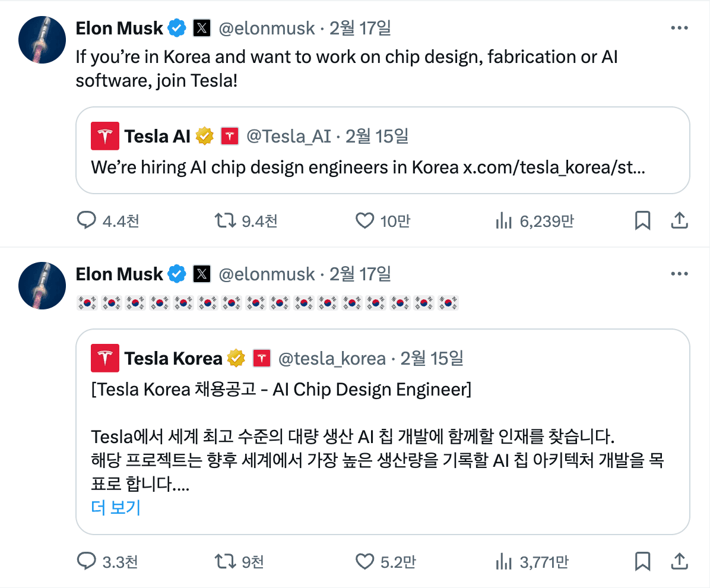The height and width of the screenshot is (588, 710).
Task: View analytics showing 6,239만 views
Action: pyautogui.click(x=504, y=222)
